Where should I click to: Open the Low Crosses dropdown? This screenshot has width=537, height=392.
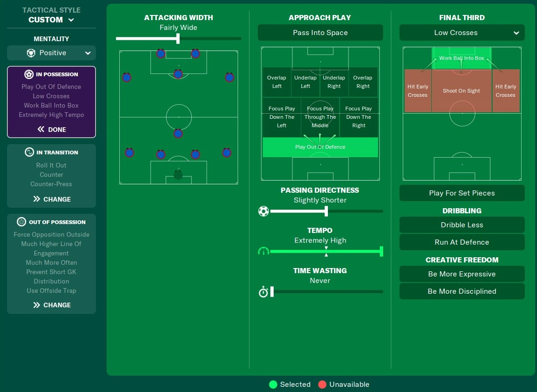[x=462, y=33]
